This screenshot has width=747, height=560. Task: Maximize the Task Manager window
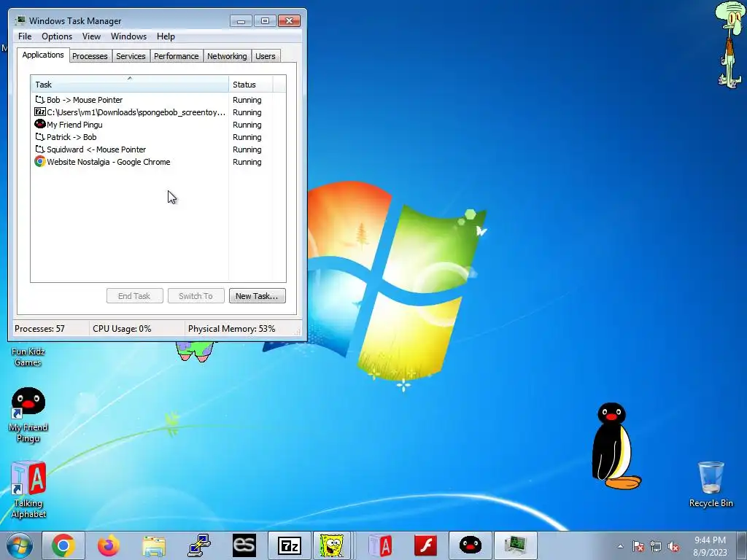tap(265, 21)
